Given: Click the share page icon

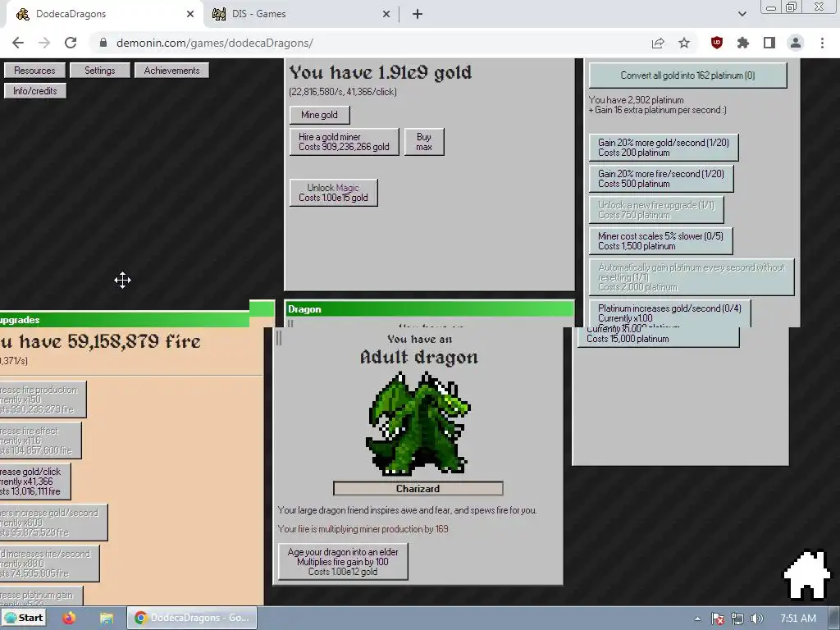Looking at the screenshot, I should [x=658, y=43].
